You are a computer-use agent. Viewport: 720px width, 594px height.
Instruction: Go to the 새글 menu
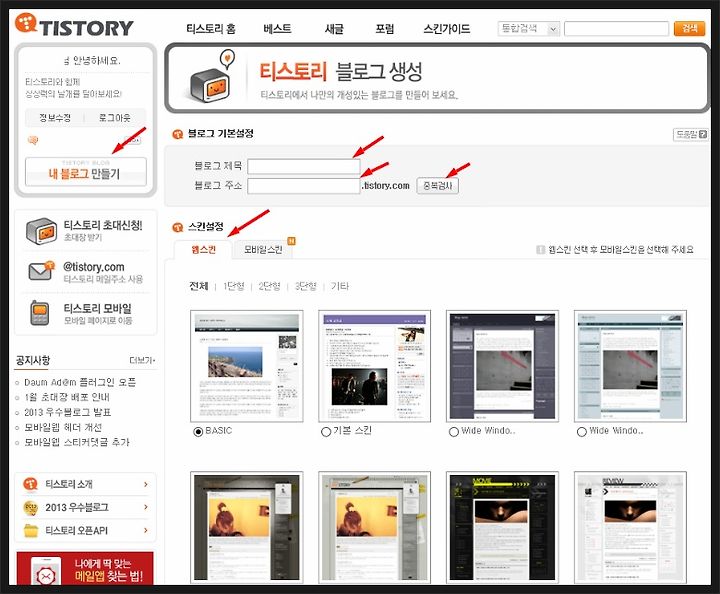point(334,29)
